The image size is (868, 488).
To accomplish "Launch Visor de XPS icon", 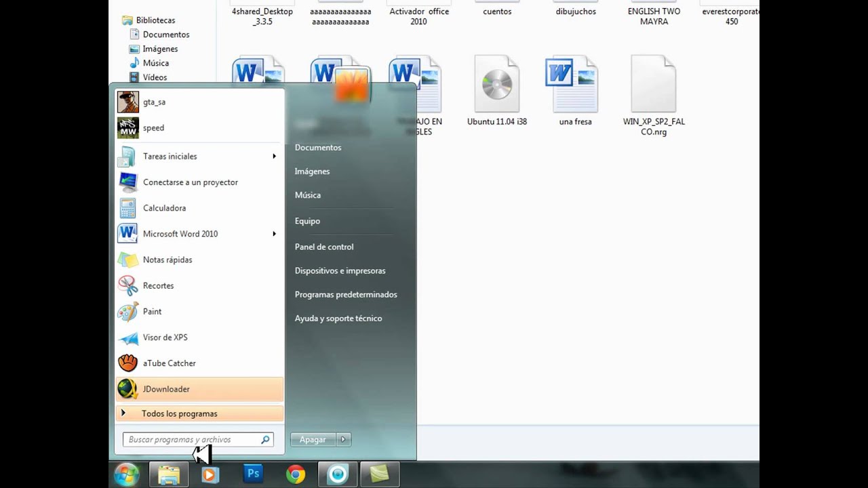I will (x=127, y=338).
